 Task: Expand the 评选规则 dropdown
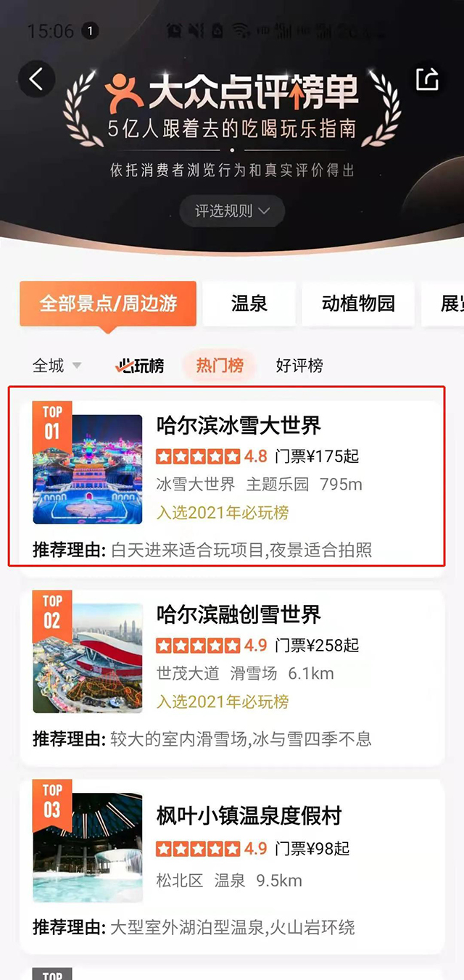[232, 211]
